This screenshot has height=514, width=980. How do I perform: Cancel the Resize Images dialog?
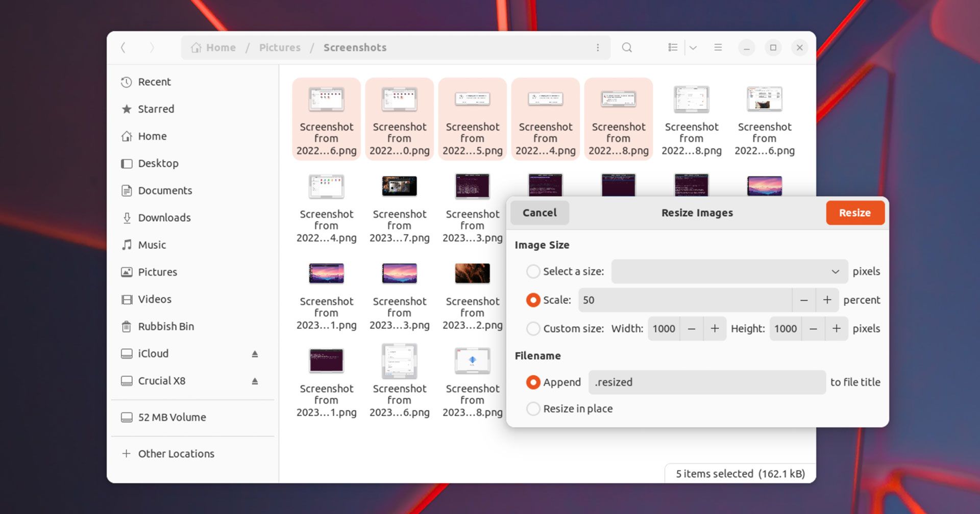[x=539, y=213]
